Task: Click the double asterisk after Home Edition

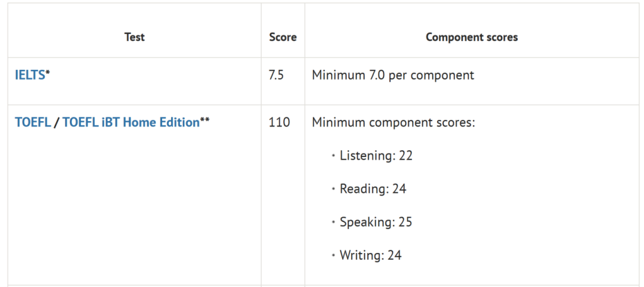Action: [x=205, y=121]
